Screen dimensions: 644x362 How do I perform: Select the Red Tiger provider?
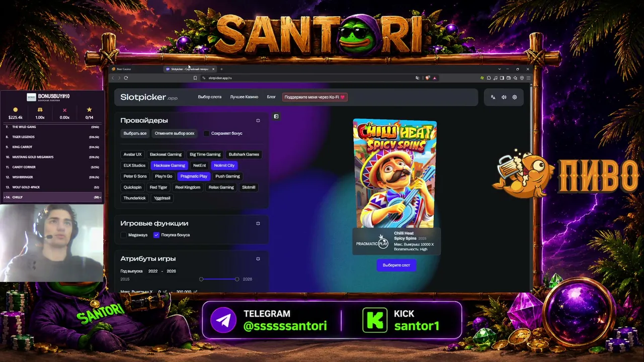pos(158,187)
